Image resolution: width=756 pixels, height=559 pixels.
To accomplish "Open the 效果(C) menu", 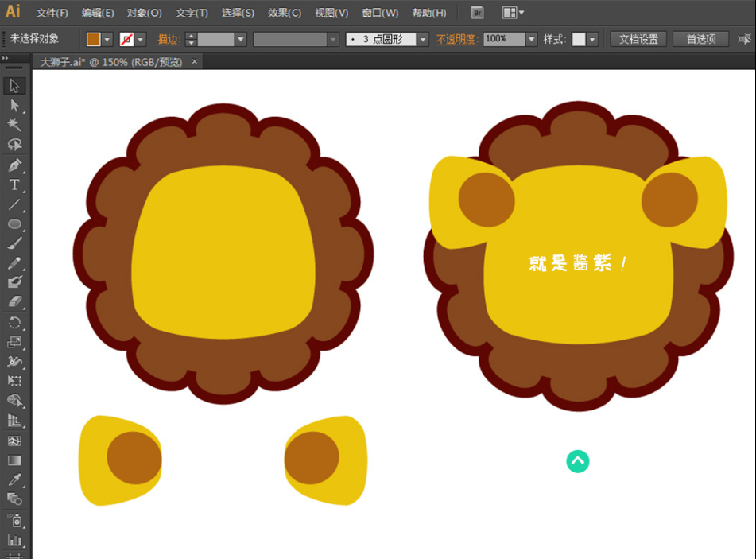I will click(284, 13).
